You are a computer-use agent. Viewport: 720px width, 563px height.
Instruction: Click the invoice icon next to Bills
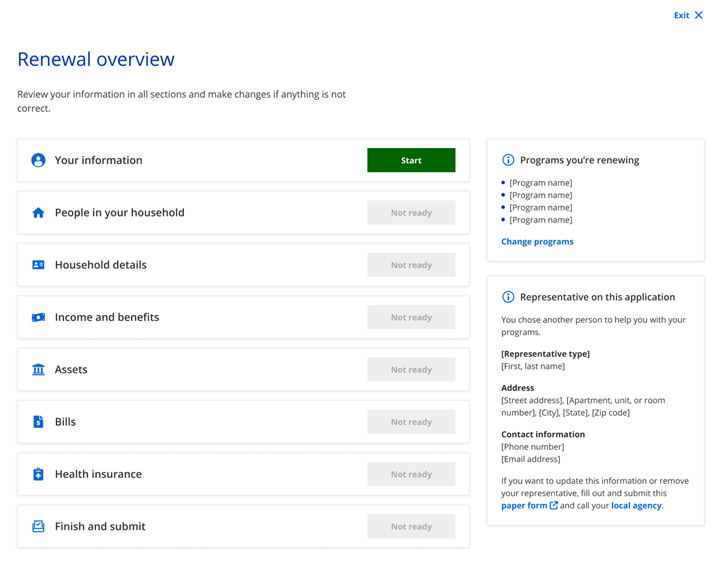(x=38, y=422)
